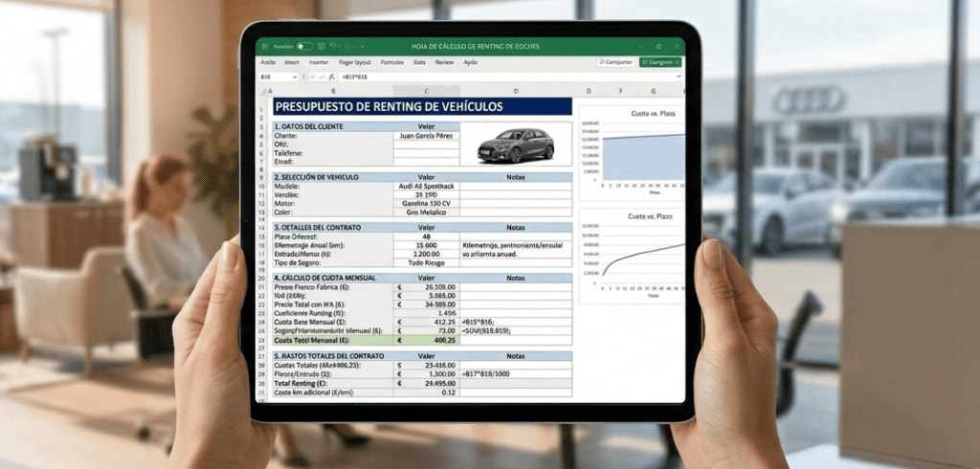Expand the formula bar with chevron
The width and height of the screenshot is (980, 469).
click(679, 76)
